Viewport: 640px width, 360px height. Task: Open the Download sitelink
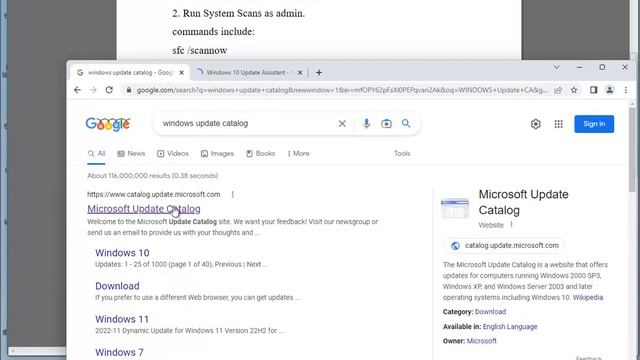[117, 286]
